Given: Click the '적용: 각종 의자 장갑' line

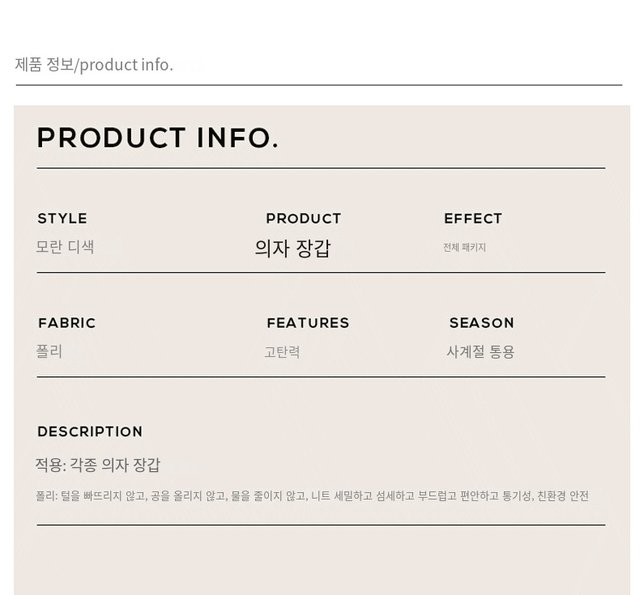Looking at the screenshot, I should pyautogui.click(x=98, y=465).
